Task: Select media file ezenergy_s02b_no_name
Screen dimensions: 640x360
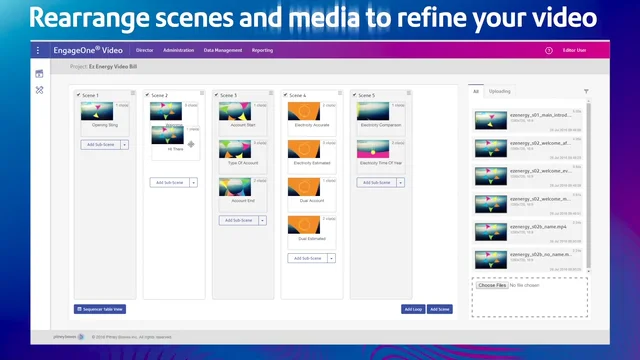Action: (528, 260)
